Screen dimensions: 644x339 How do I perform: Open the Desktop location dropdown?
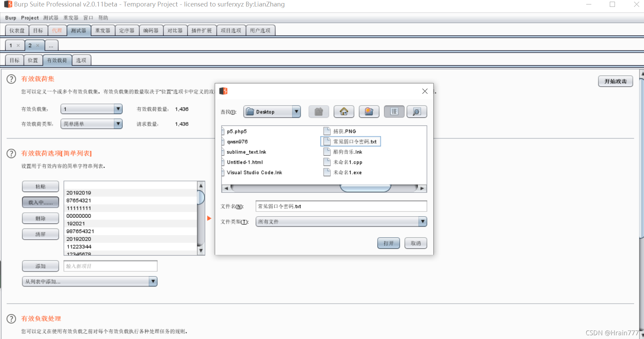coord(296,112)
